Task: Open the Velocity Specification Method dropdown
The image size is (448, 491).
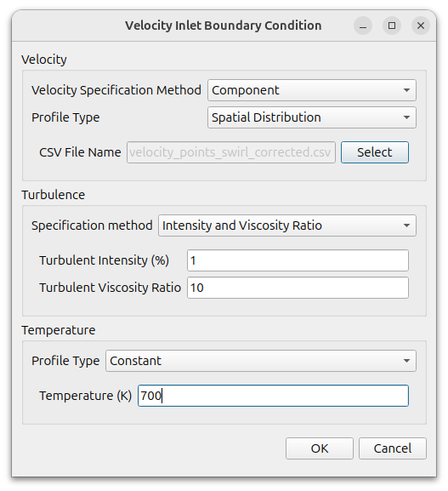Action: [312, 90]
